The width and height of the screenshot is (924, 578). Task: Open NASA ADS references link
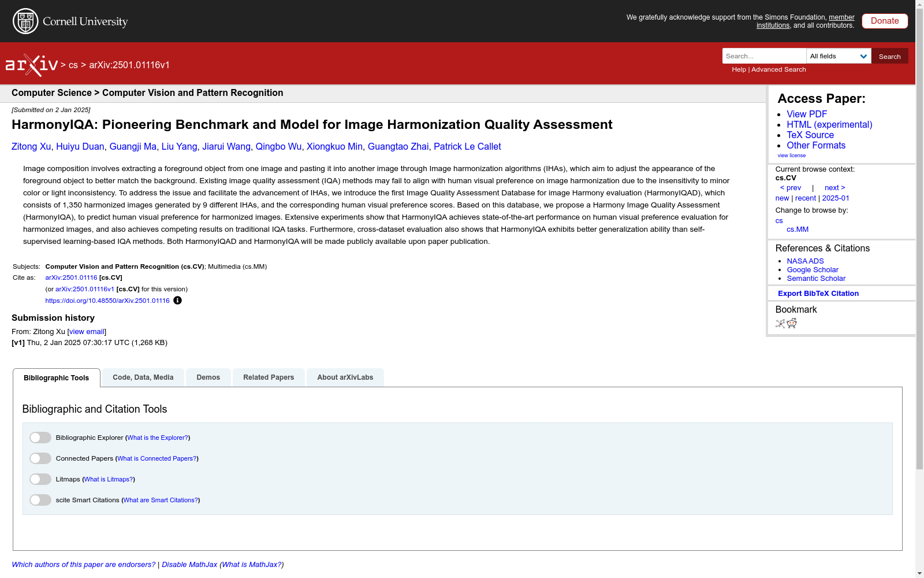point(805,261)
